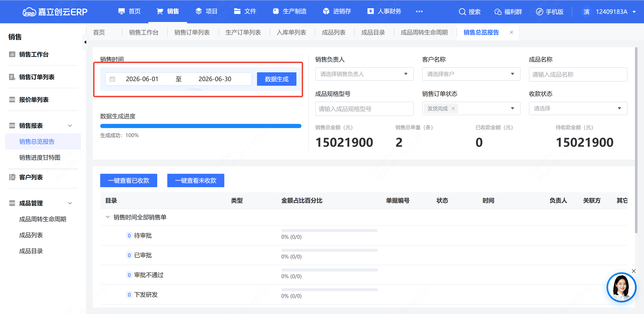Click the end date 2026-06-30 field
The height and width of the screenshot is (314, 644).
[215, 79]
